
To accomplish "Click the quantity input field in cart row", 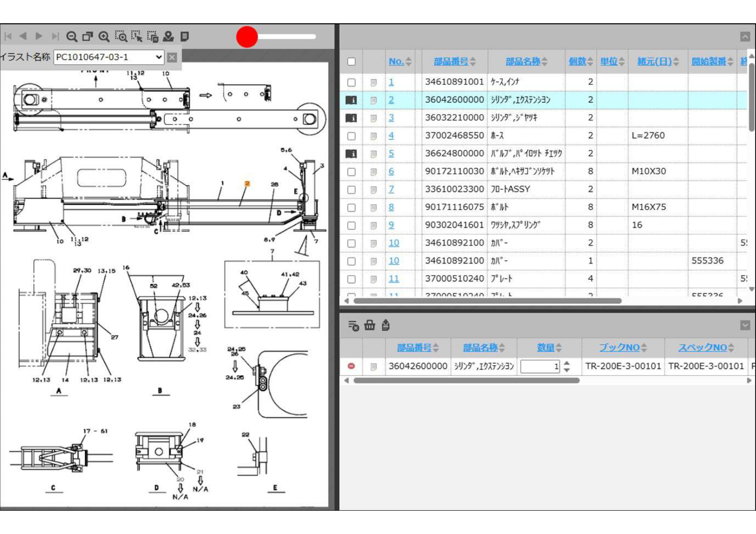I will [539, 366].
